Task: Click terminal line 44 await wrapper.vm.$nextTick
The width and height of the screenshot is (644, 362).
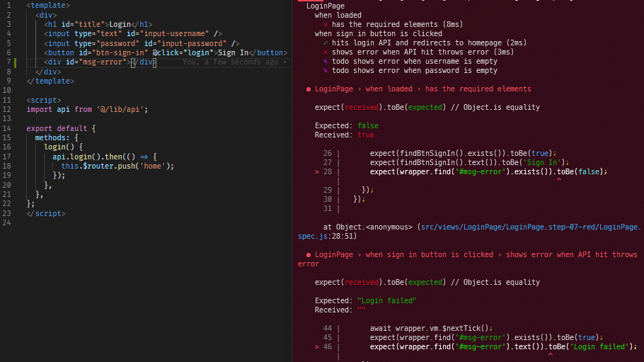Action: [408, 328]
